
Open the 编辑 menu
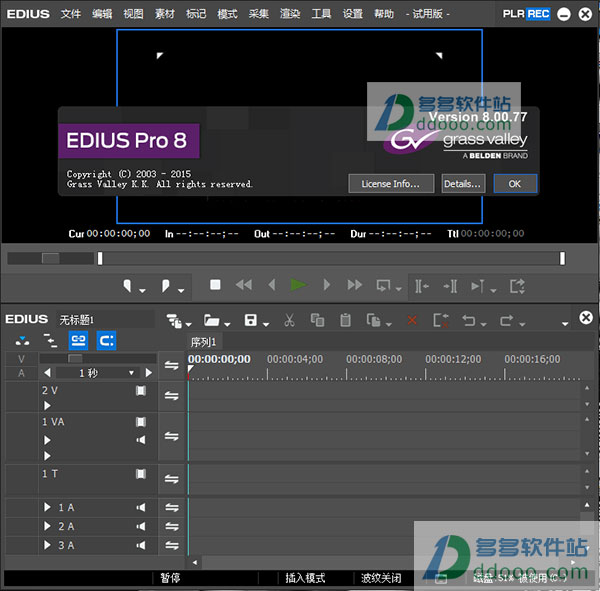pos(102,14)
